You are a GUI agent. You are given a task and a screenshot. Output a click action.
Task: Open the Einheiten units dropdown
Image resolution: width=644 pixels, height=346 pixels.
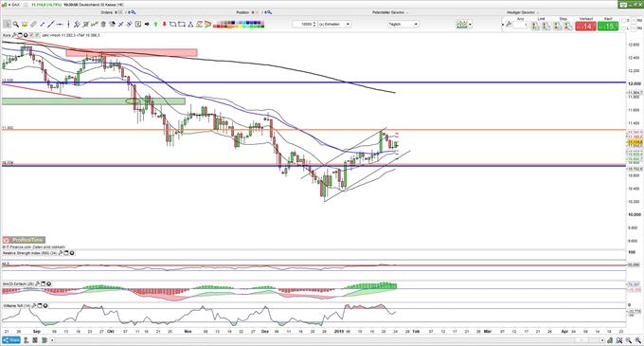334,25
